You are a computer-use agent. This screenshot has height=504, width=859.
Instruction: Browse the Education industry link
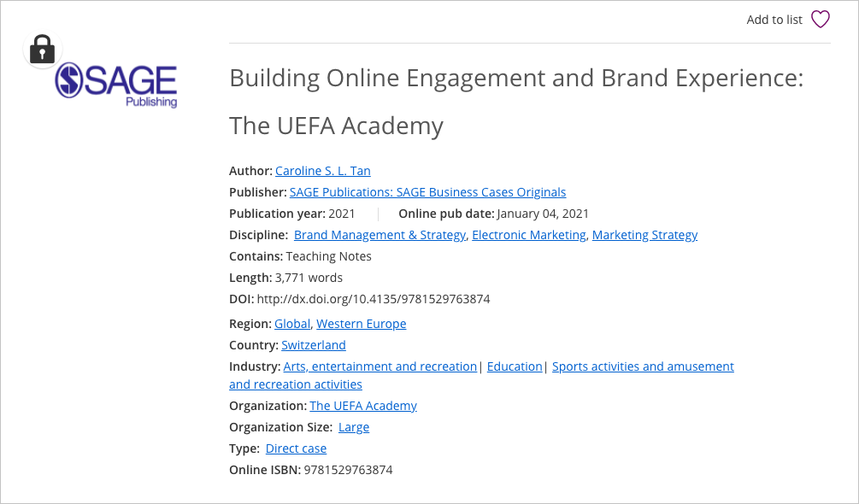515,366
